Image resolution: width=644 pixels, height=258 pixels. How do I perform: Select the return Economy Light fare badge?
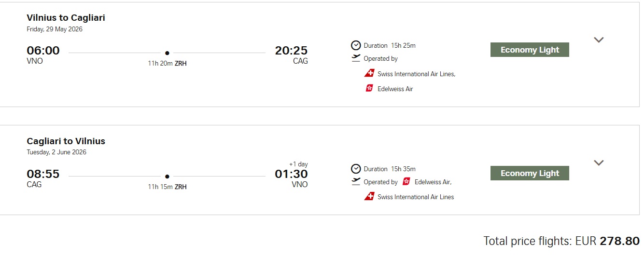coord(530,173)
